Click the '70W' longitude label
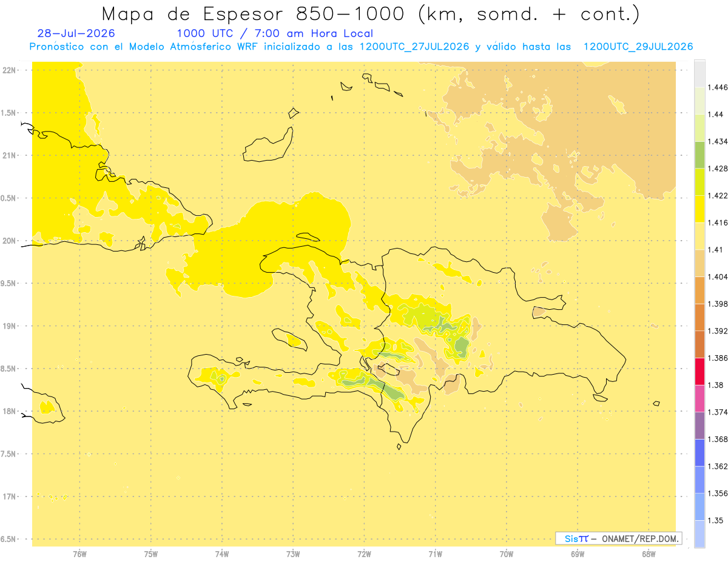Image resolution: width=728 pixels, height=562 pixels. click(507, 554)
